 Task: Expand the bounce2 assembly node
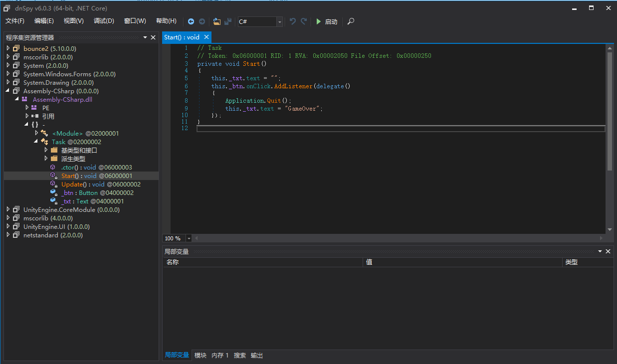point(8,48)
